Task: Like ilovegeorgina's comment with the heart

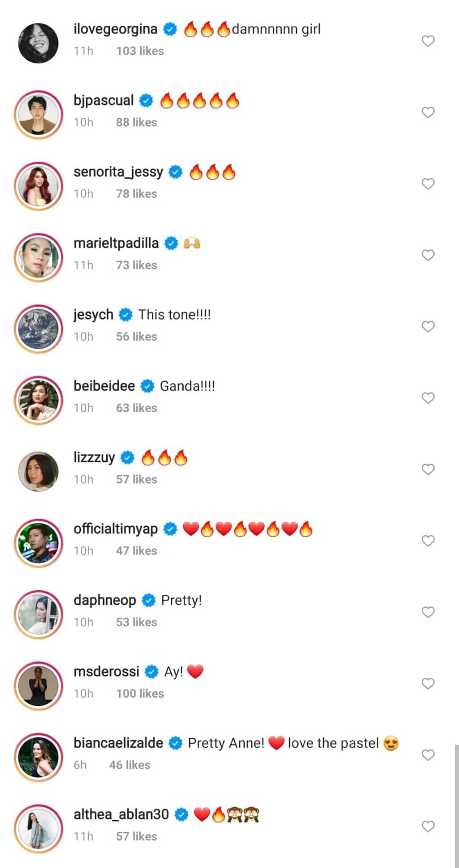Action: [428, 41]
